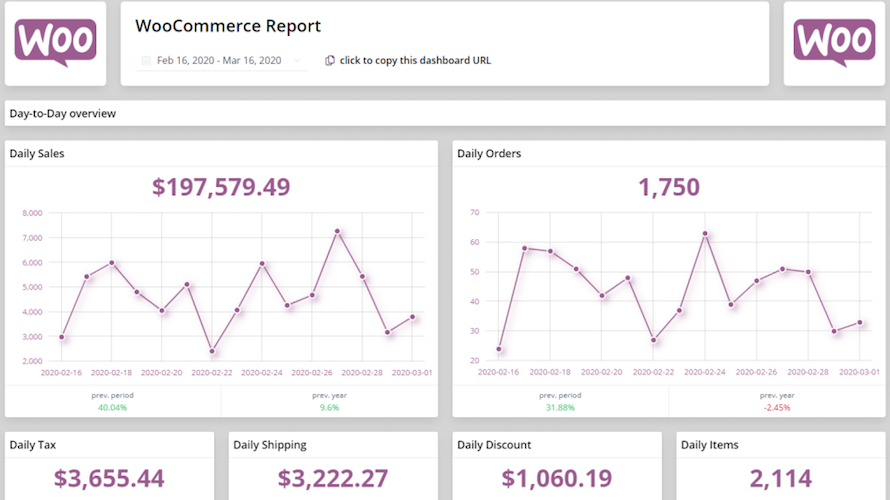Click the right WooCommerce logo
The height and width of the screenshot is (500, 890).
click(834, 43)
